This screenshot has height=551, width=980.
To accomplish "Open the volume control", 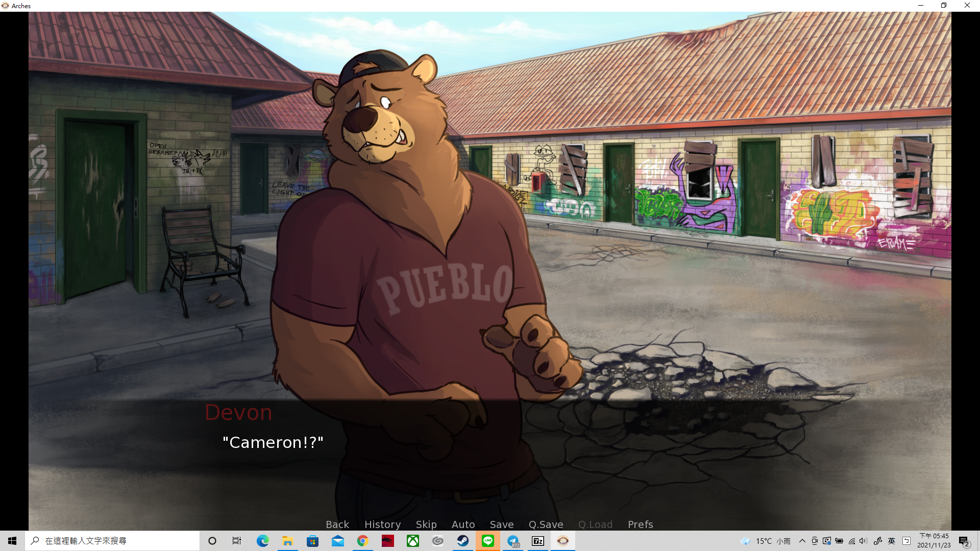I will [x=864, y=541].
